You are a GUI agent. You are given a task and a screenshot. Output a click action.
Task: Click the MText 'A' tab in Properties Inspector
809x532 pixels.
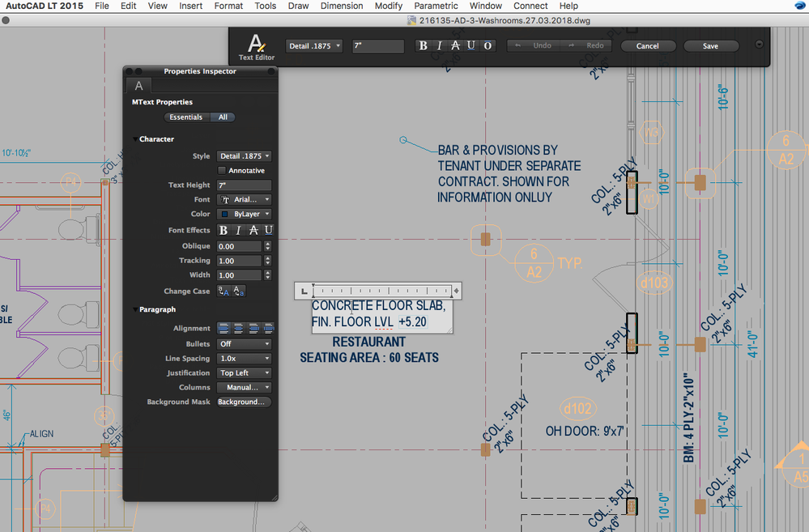pyautogui.click(x=138, y=86)
